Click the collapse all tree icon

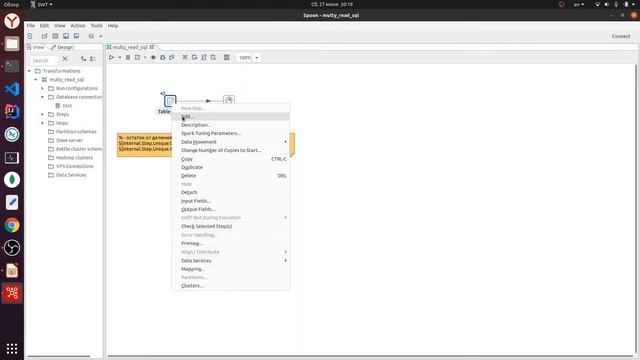(93, 59)
